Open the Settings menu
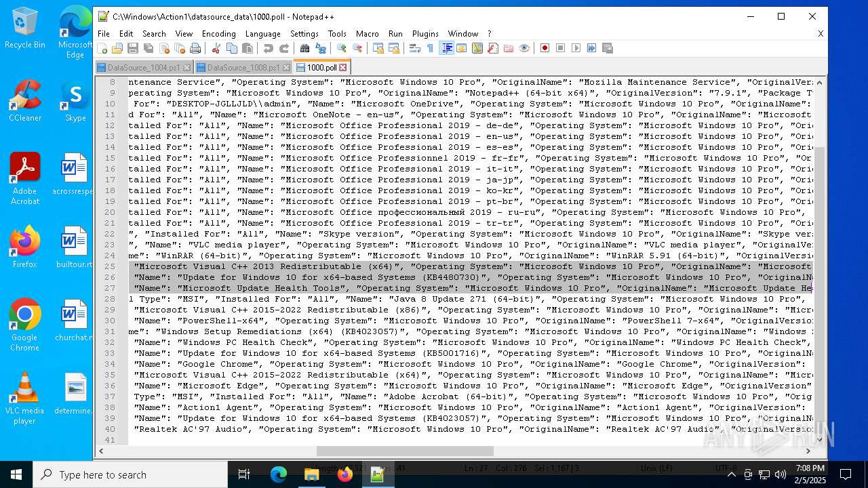Viewport: 868px width, 488px height. [x=304, y=33]
